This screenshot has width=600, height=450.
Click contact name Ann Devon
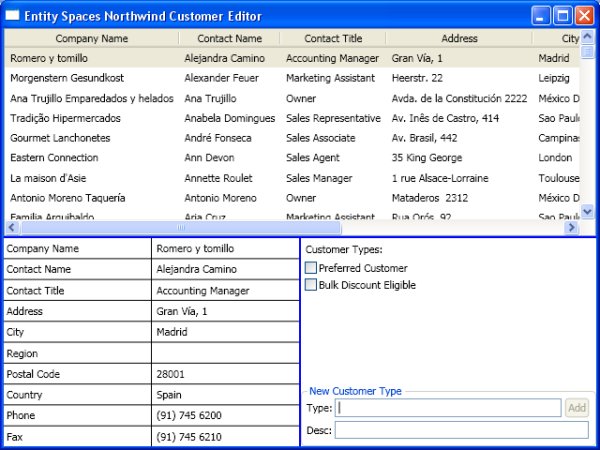tap(209, 158)
